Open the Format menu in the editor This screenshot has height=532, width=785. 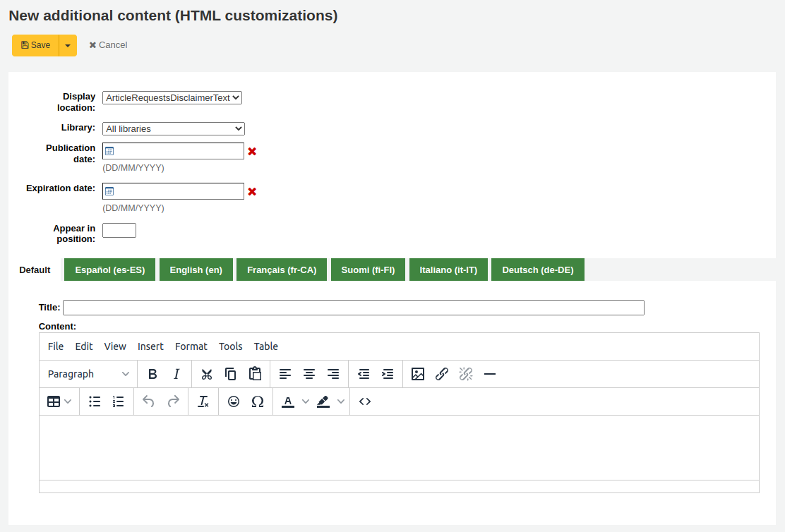pos(191,346)
